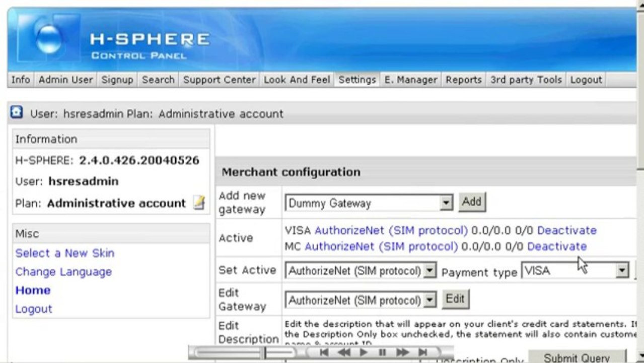Open the Look And Feel menu
This screenshot has width=644, height=363.
point(297,80)
